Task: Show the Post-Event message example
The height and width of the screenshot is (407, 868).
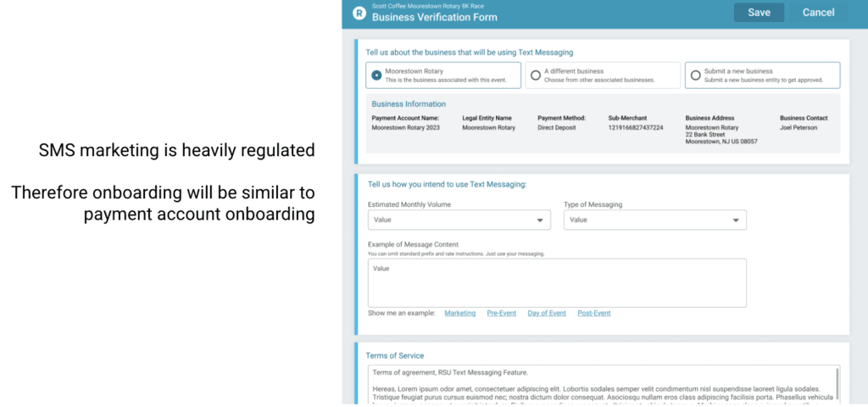Action: tap(593, 313)
